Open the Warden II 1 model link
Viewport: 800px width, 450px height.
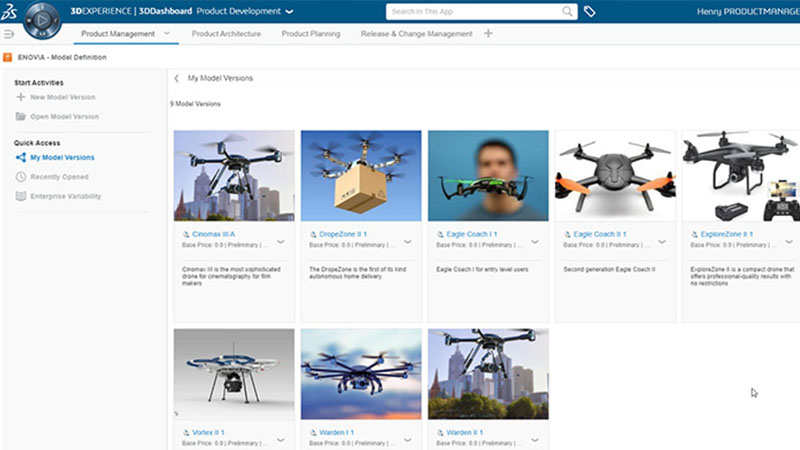pos(464,433)
